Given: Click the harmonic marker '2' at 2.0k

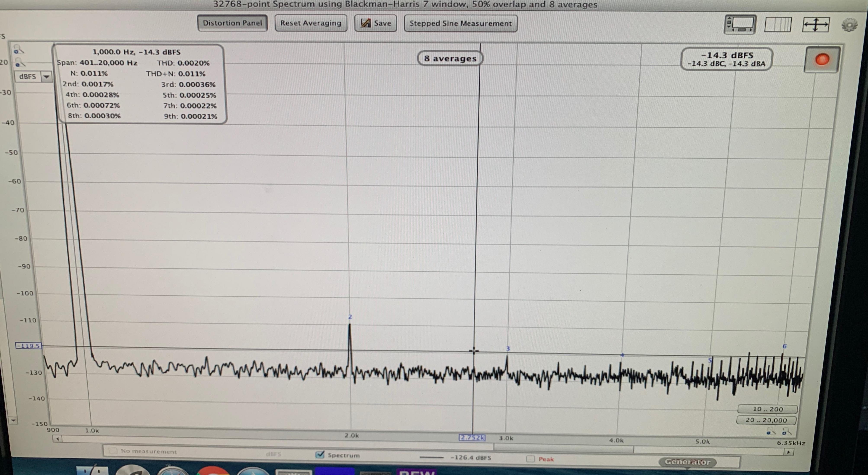Looking at the screenshot, I should (x=350, y=317).
